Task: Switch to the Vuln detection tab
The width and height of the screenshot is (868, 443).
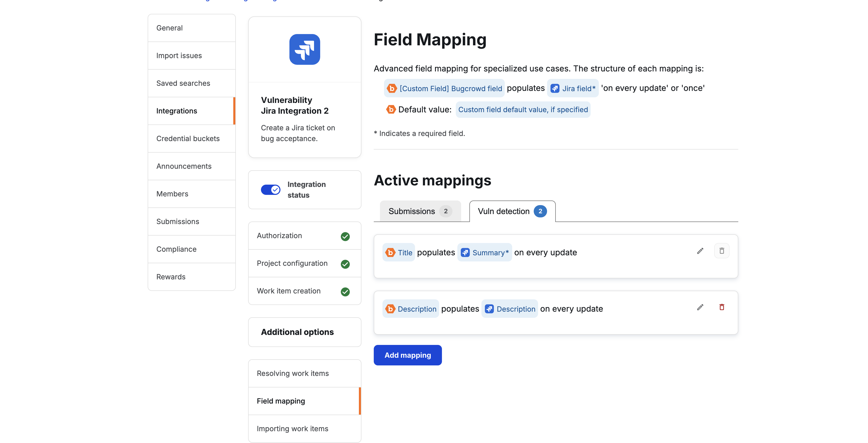Action: [x=512, y=211]
